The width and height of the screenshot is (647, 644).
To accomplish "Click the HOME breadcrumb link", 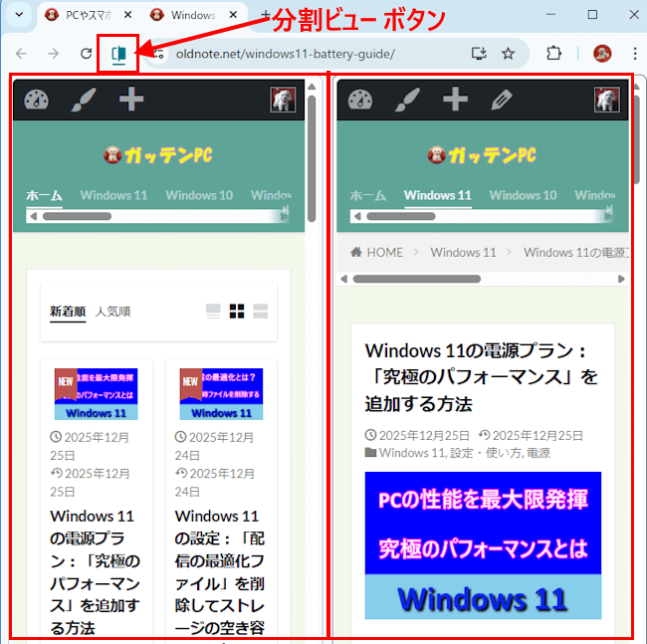I will 376,252.
